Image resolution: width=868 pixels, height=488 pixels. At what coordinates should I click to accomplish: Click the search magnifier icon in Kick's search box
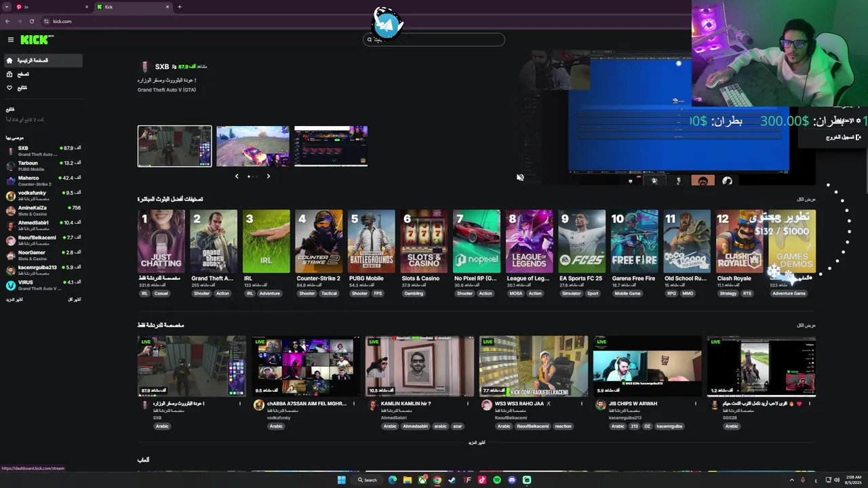[x=370, y=40]
